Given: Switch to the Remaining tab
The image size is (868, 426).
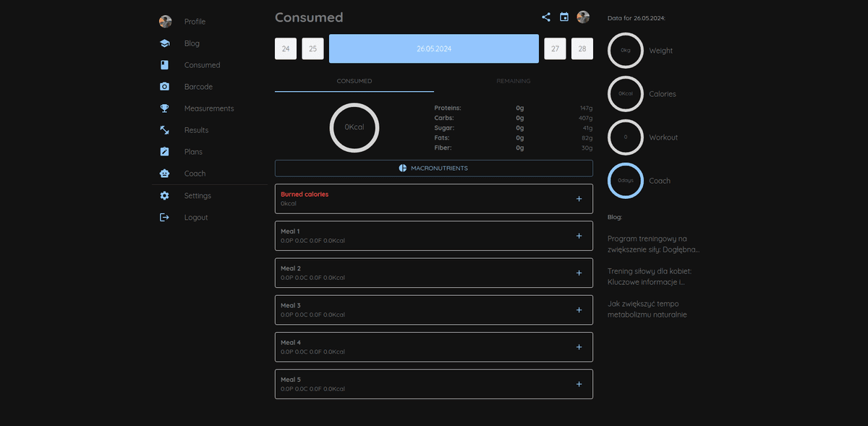Looking at the screenshot, I should coord(513,81).
